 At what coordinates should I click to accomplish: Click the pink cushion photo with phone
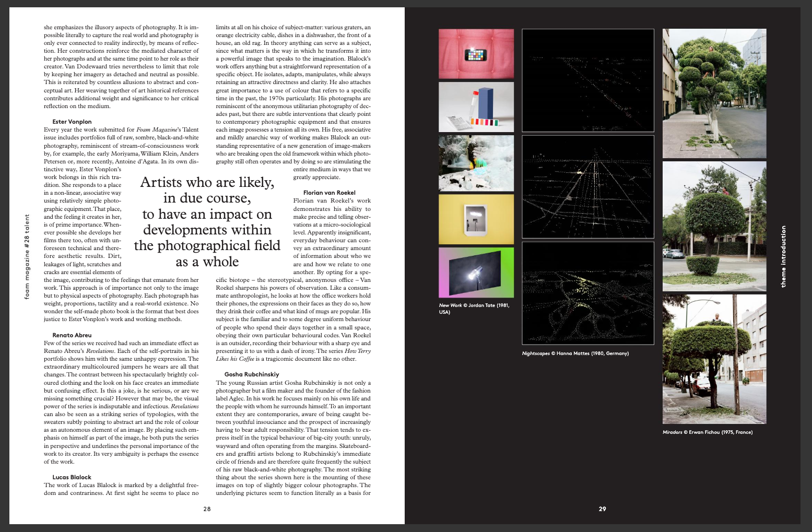(x=476, y=54)
